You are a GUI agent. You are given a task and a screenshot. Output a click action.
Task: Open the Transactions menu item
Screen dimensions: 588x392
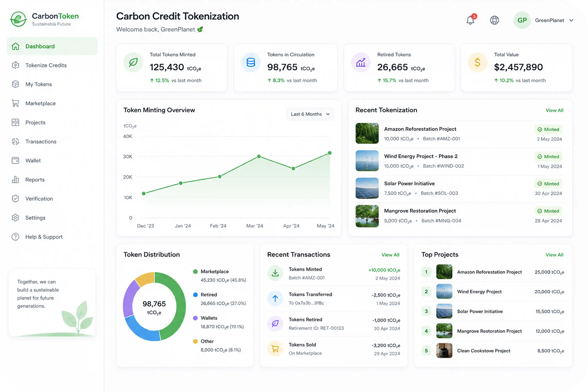52,141
